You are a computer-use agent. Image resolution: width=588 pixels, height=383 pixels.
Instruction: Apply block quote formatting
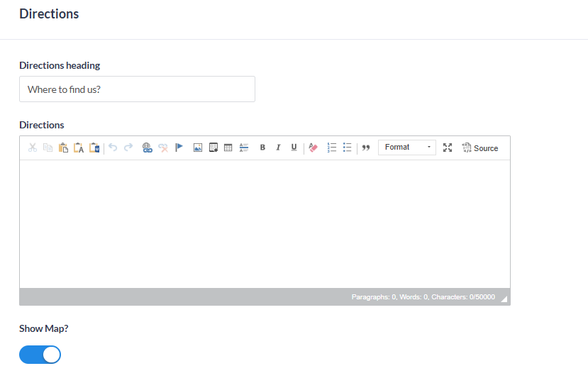366,148
